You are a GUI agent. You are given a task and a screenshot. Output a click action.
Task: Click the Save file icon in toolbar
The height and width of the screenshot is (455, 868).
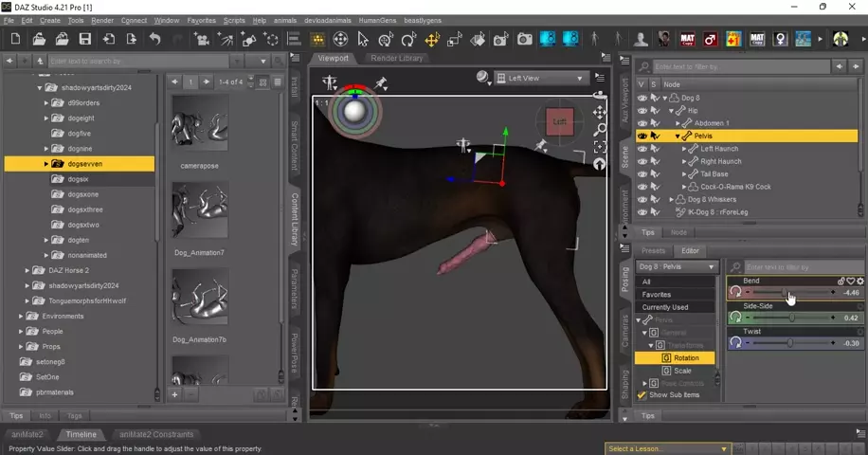(x=85, y=39)
